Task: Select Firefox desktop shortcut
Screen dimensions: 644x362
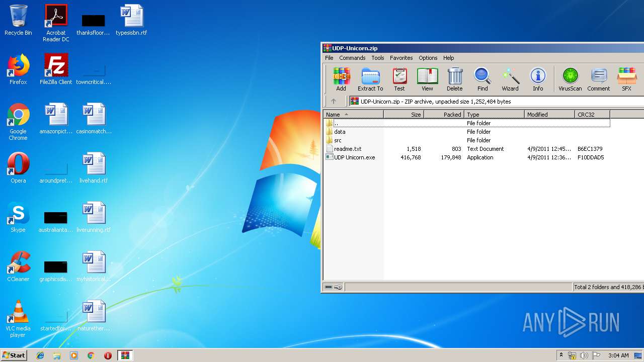Action: tap(18, 69)
